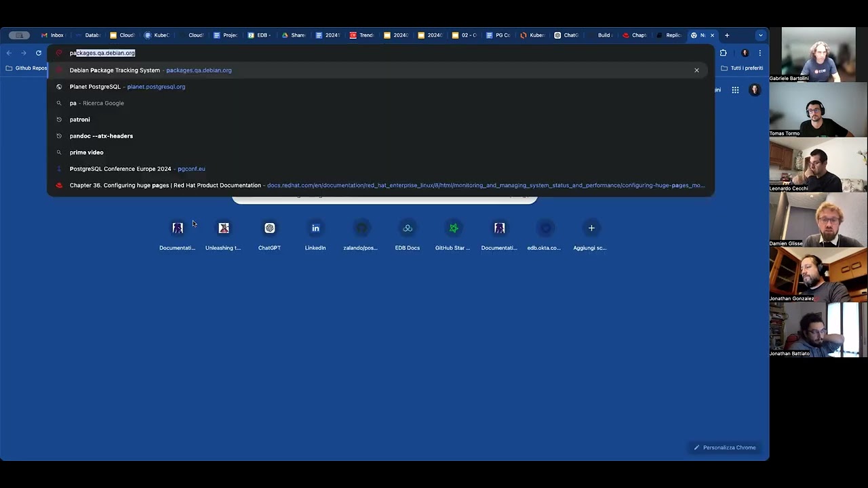Open the LinkedIn shortcut tile

(x=315, y=235)
